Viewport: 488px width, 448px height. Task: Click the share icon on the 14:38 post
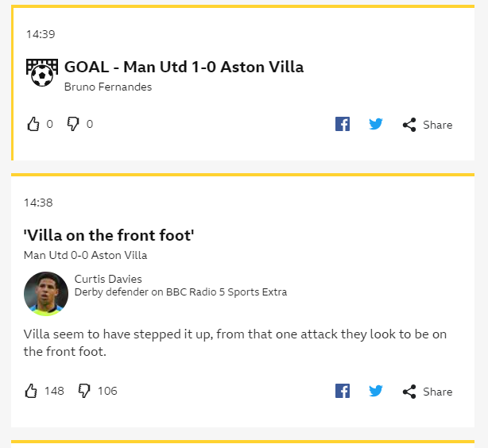pos(409,392)
